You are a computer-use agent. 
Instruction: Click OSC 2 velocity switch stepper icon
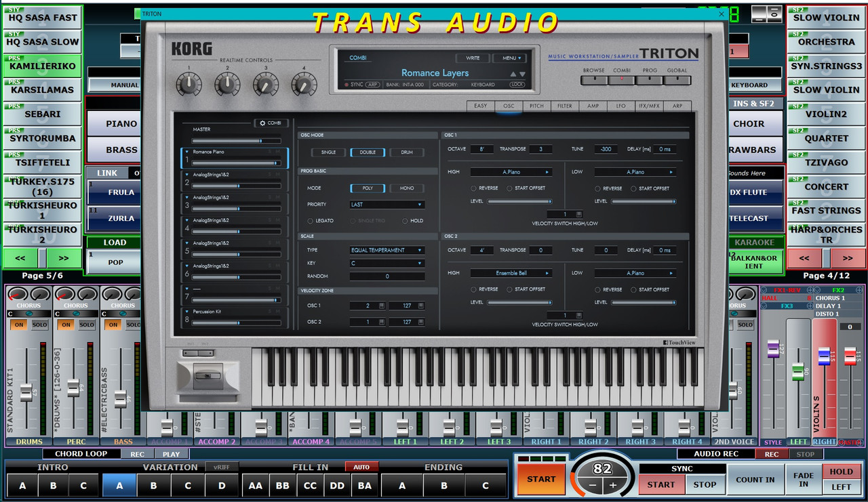(578, 316)
